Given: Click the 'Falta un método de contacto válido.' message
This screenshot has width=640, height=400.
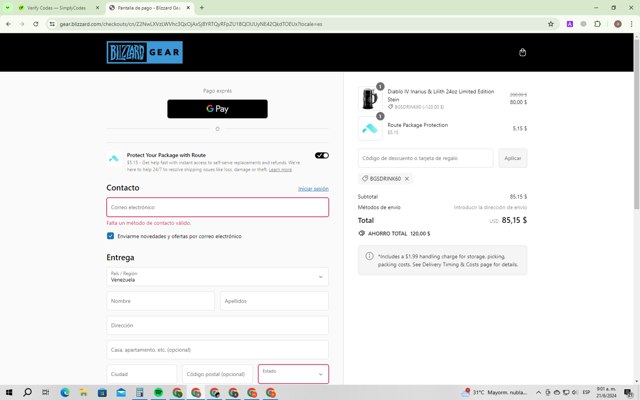Looking at the screenshot, I should tap(149, 223).
